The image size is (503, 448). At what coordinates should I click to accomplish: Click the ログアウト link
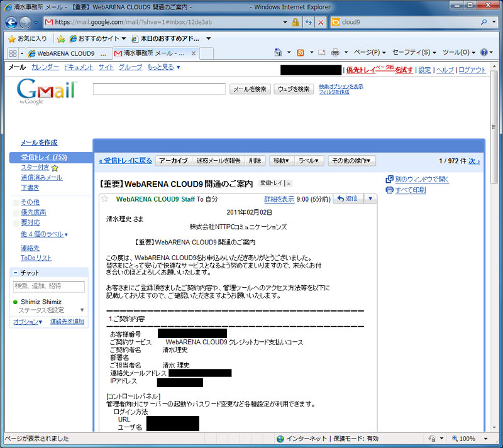[472, 70]
